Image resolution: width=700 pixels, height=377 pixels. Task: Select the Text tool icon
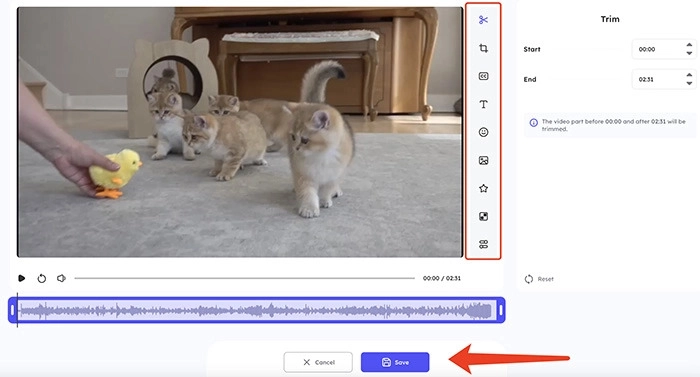tap(483, 104)
